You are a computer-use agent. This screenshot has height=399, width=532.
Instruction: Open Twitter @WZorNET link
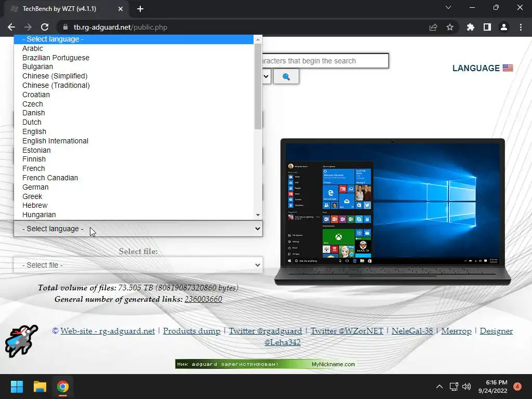pos(347,331)
